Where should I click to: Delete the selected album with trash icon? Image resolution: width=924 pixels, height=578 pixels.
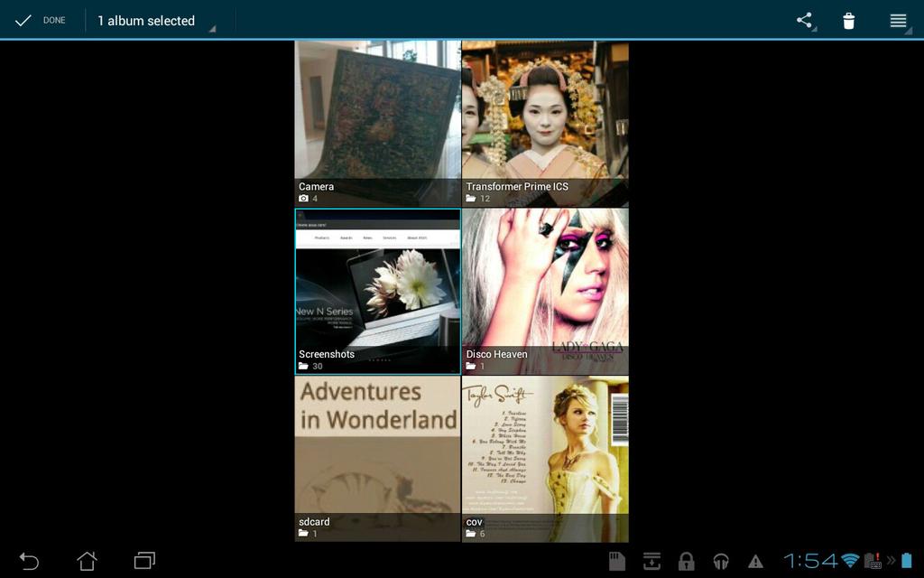(x=848, y=21)
